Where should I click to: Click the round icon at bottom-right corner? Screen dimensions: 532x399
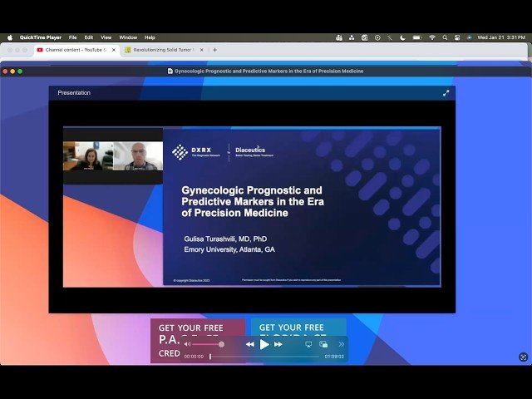click(523, 357)
